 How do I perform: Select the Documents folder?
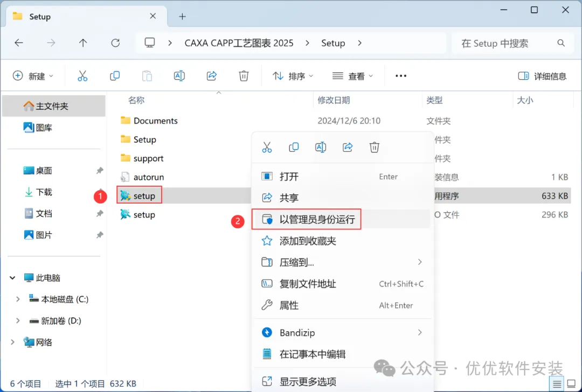[x=149, y=121]
